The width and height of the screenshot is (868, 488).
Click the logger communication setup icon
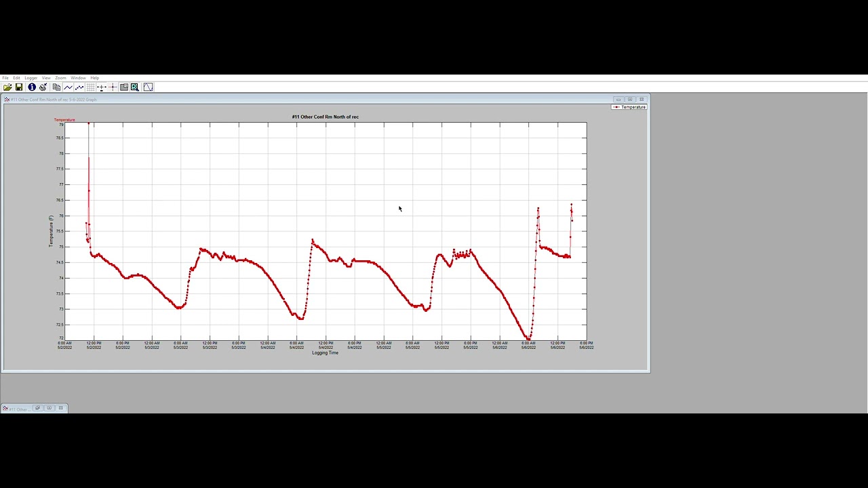click(x=43, y=87)
